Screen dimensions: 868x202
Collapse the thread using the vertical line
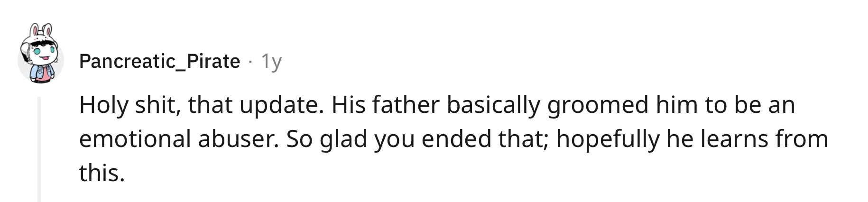coord(39,149)
